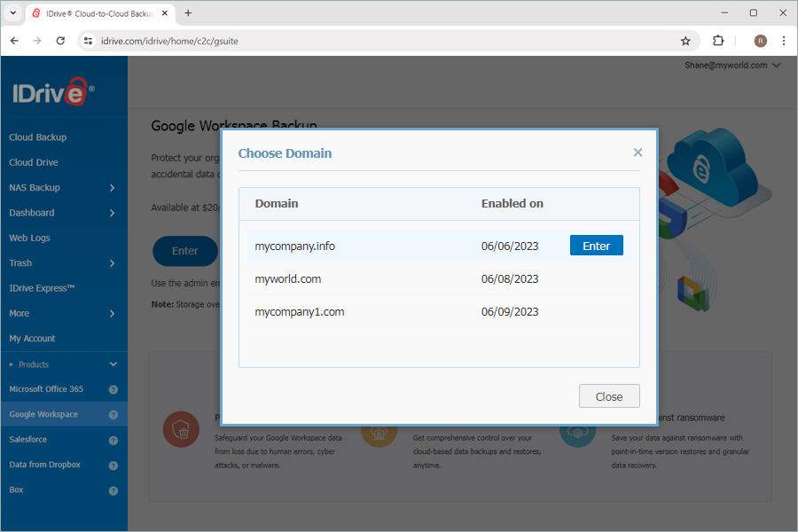Open Box product
Image resolution: width=798 pixels, height=532 pixels.
coord(16,489)
